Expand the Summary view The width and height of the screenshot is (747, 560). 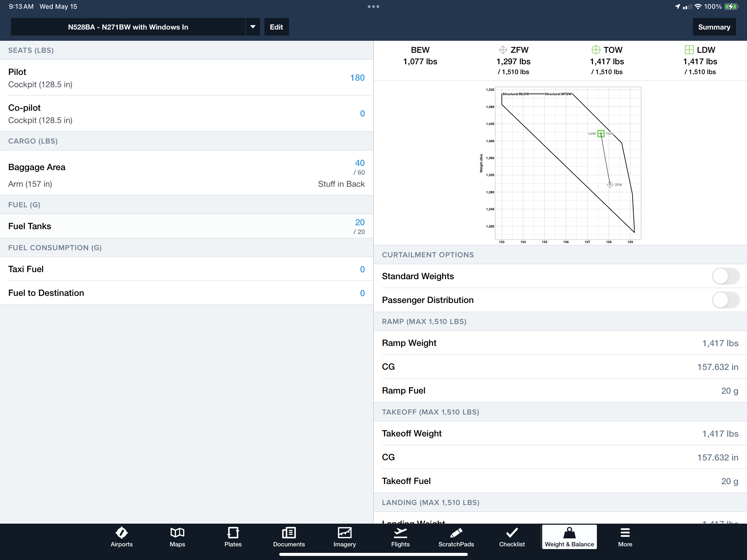pos(714,27)
